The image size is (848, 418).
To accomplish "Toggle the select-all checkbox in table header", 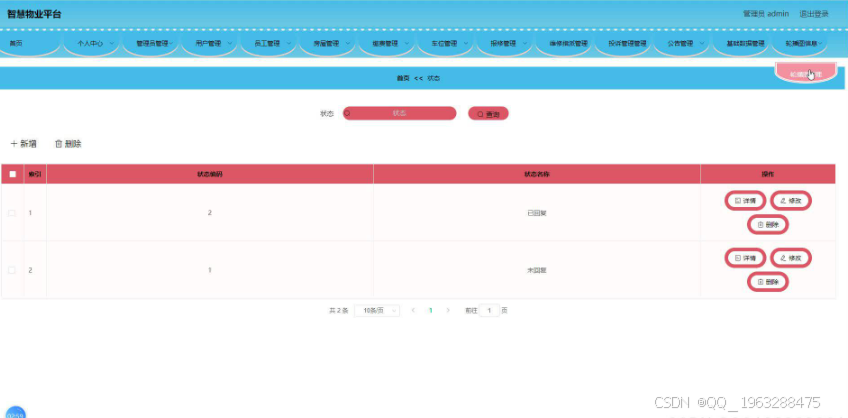I will [12, 174].
